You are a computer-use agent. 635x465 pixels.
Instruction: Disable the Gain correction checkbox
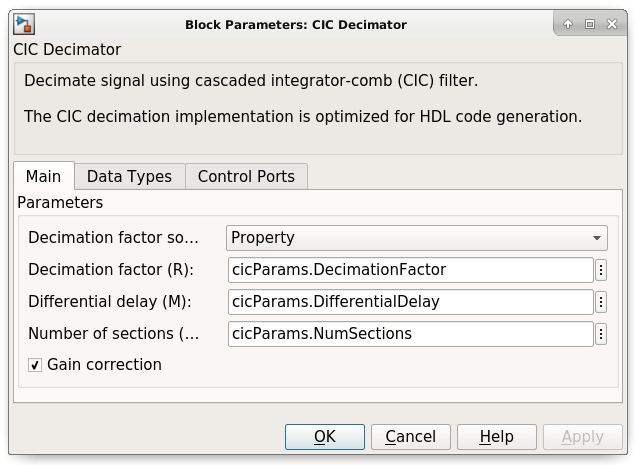pos(35,366)
